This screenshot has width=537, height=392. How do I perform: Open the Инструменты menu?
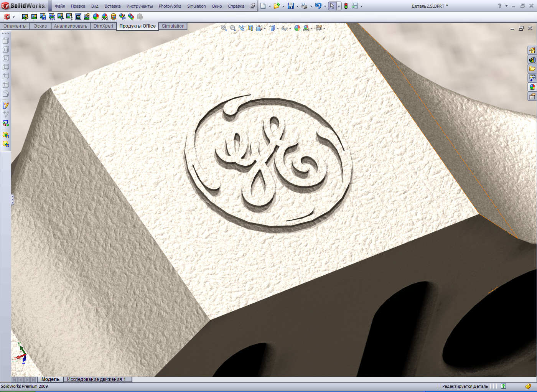coord(140,6)
